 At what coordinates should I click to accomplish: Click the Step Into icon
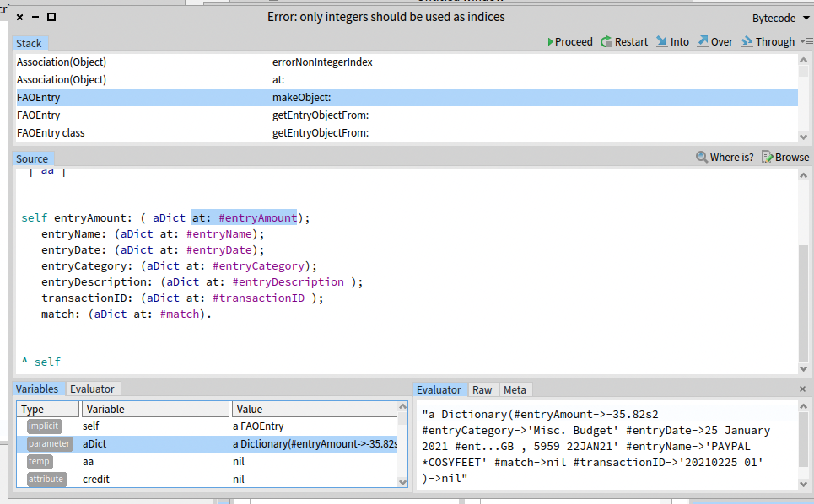tap(662, 41)
